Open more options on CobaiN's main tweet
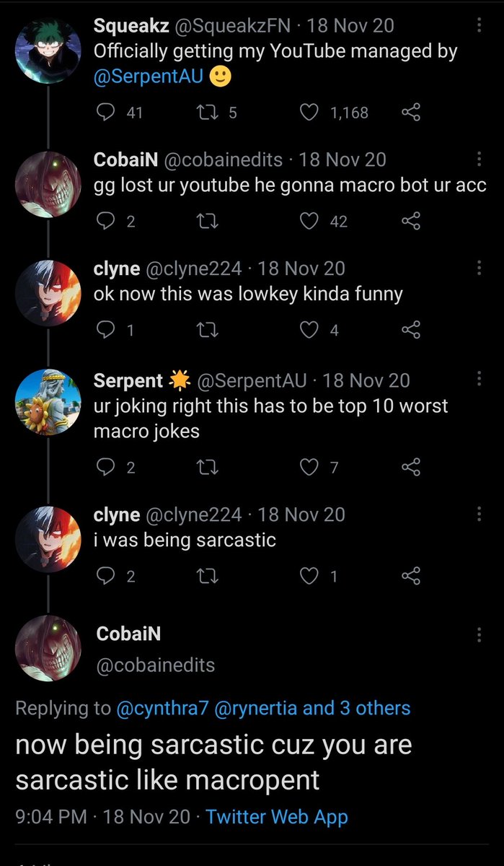Screen dimensions: 504x866 [x=479, y=635]
